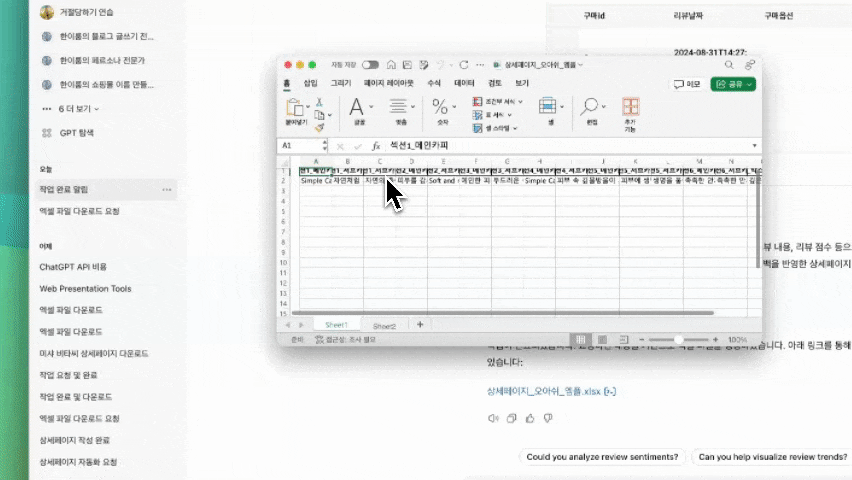Click the Format Painter brush icon
Image resolution: width=852 pixels, height=480 pixels.
tap(319, 127)
